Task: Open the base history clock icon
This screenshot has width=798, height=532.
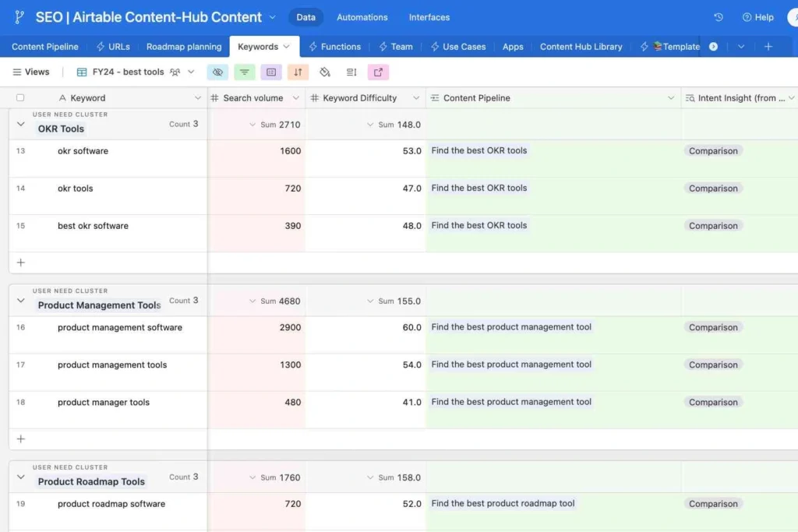Action: point(718,17)
